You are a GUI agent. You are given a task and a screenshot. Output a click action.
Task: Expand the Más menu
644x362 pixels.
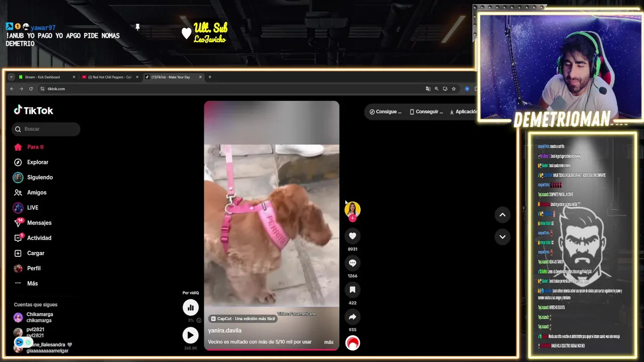click(x=32, y=283)
